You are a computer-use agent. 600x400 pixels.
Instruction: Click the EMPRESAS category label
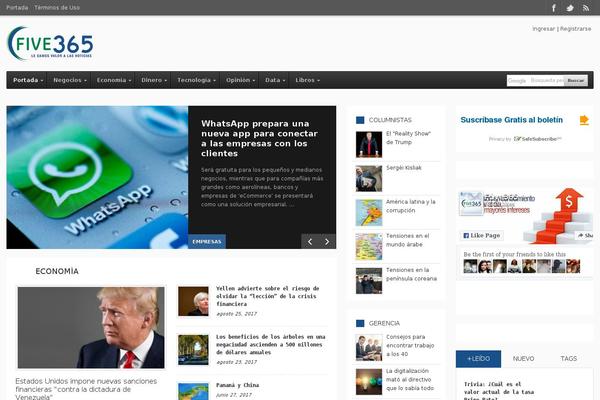tap(207, 242)
